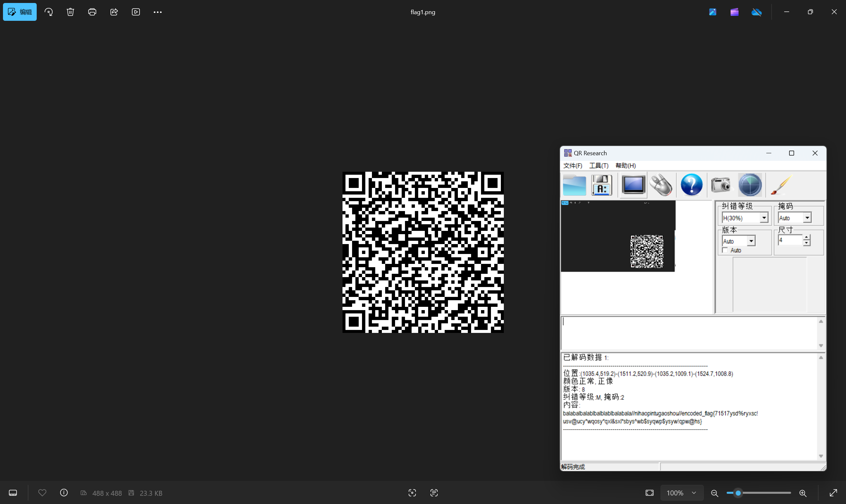Viewport: 846px width, 504px height.
Task: Show file info with the info icon
Action: coord(64,493)
